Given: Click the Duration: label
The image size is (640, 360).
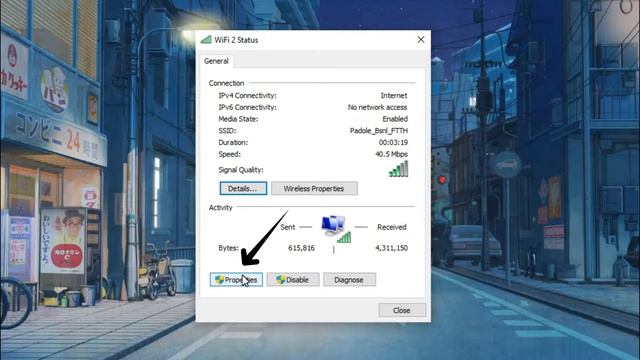Looking at the screenshot, I should click(233, 142).
